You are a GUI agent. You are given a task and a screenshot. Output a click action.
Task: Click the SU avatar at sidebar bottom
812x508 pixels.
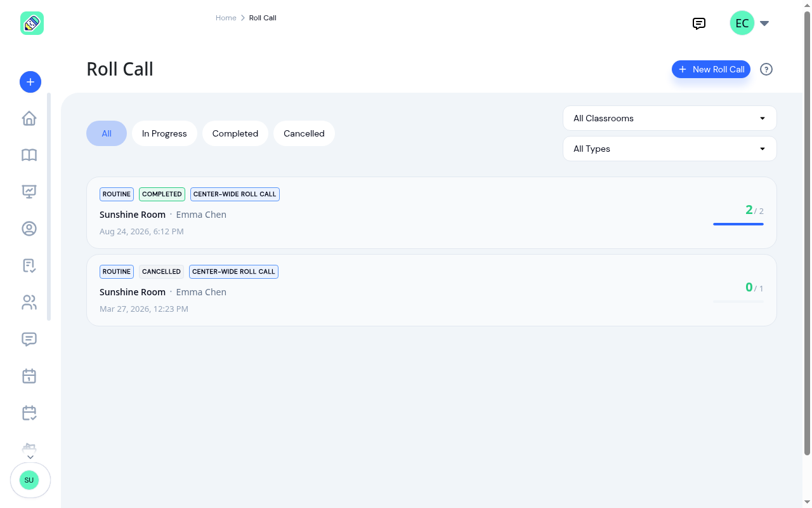tap(29, 480)
